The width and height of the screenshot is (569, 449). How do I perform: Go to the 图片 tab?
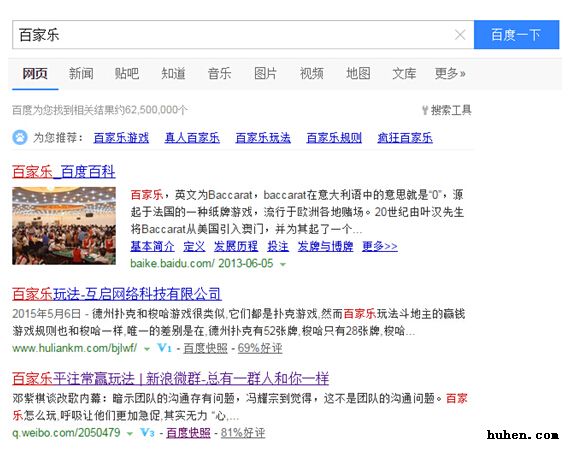coord(265,74)
